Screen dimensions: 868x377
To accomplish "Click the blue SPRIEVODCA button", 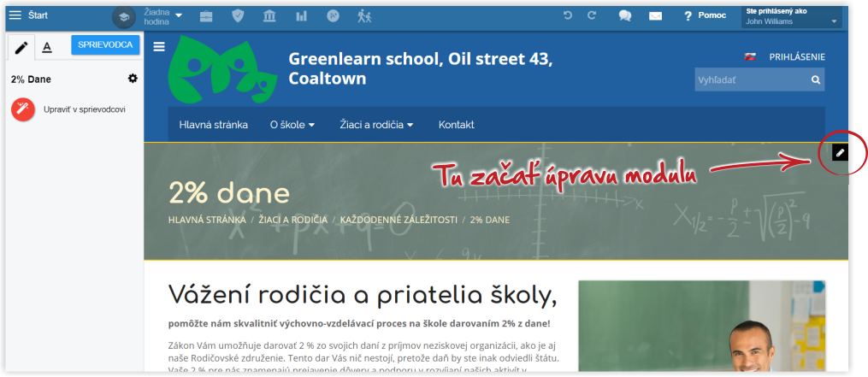I will (x=105, y=46).
